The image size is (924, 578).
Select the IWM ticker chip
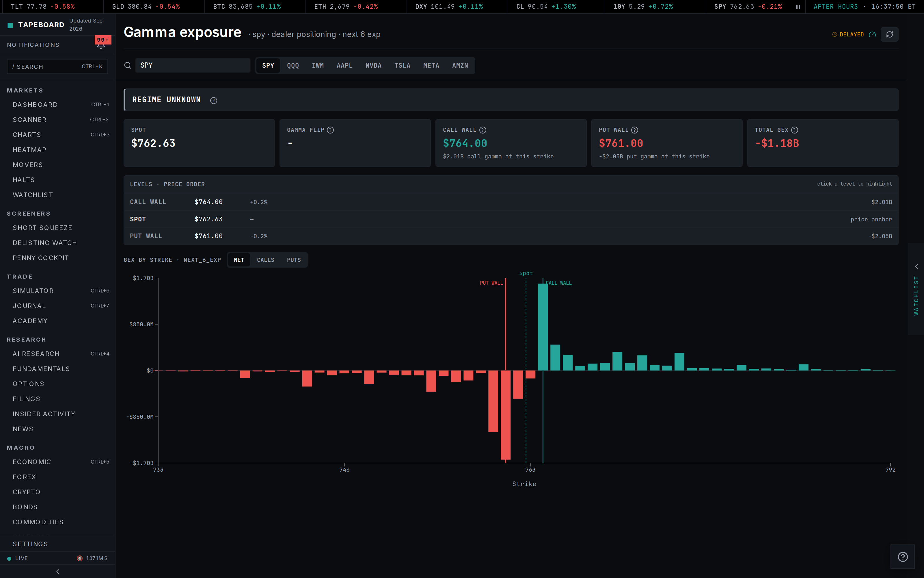point(318,65)
